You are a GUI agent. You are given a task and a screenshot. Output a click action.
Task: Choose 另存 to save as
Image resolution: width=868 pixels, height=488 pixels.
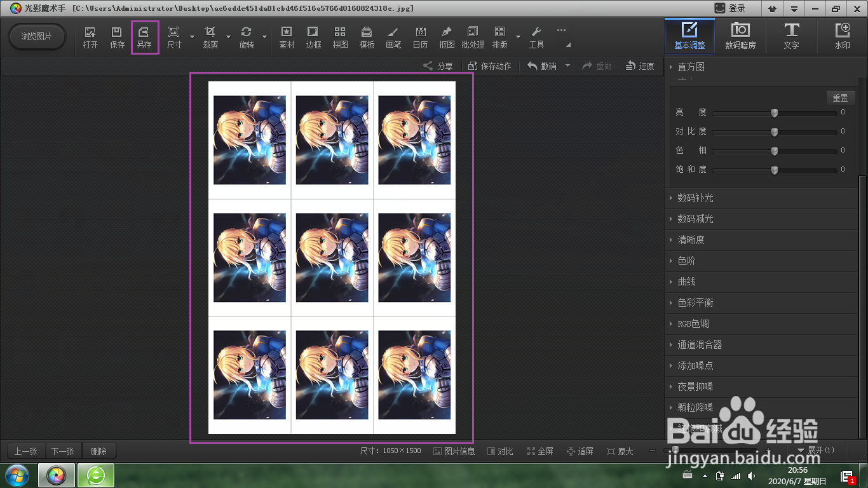pyautogui.click(x=144, y=37)
